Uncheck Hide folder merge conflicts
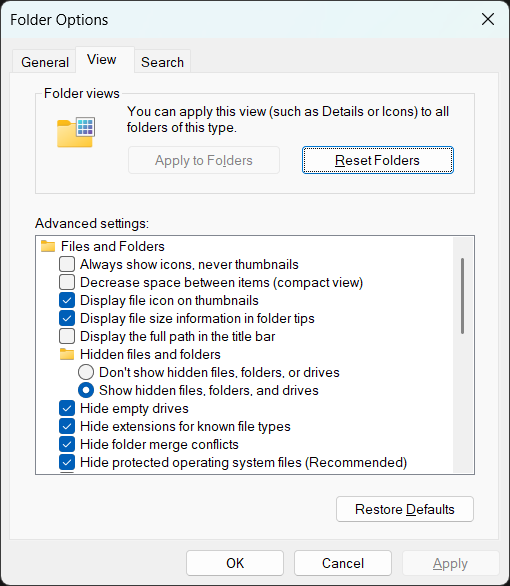The height and width of the screenshot is (586, 510). pos(67,444)
